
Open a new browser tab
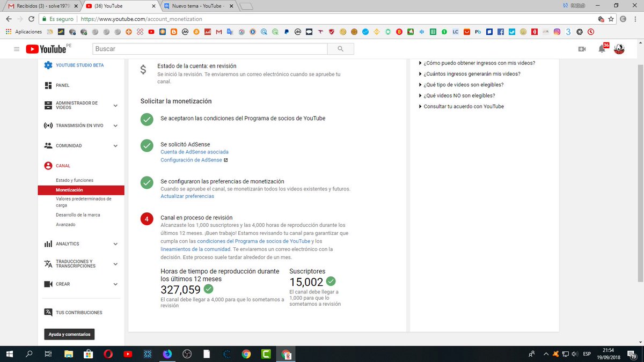point(246,6)
